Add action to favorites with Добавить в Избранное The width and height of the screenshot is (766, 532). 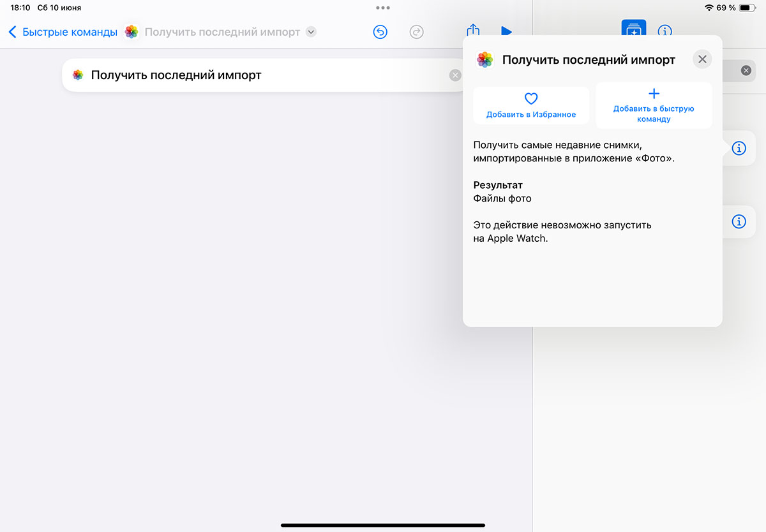[531, 105]
